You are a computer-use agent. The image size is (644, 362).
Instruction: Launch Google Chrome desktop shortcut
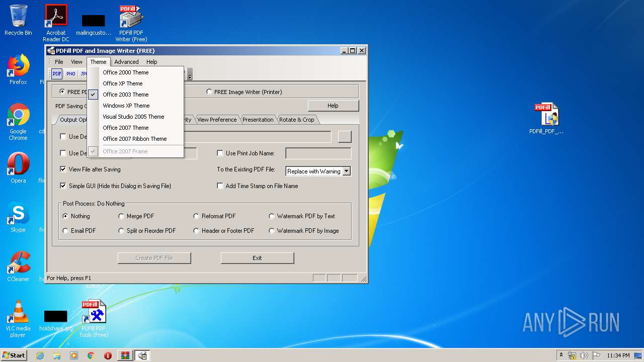coord(18,122)
